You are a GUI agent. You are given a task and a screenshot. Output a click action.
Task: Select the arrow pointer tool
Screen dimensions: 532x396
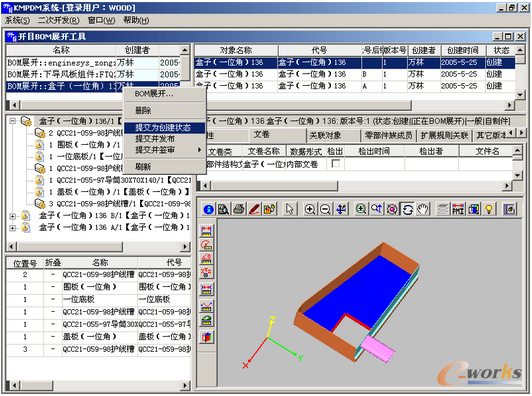pos(289,209)
